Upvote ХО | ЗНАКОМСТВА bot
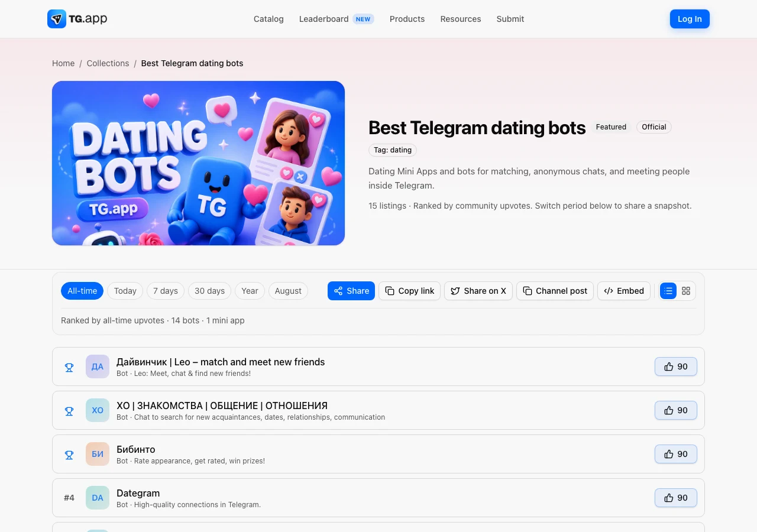This screenshot has height=532, width=757. pos(676,410)
